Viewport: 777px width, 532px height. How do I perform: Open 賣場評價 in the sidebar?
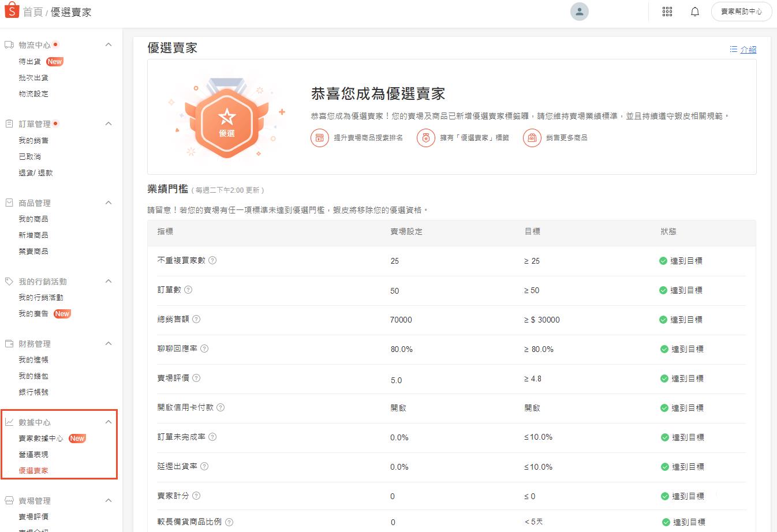pos(33,517)
